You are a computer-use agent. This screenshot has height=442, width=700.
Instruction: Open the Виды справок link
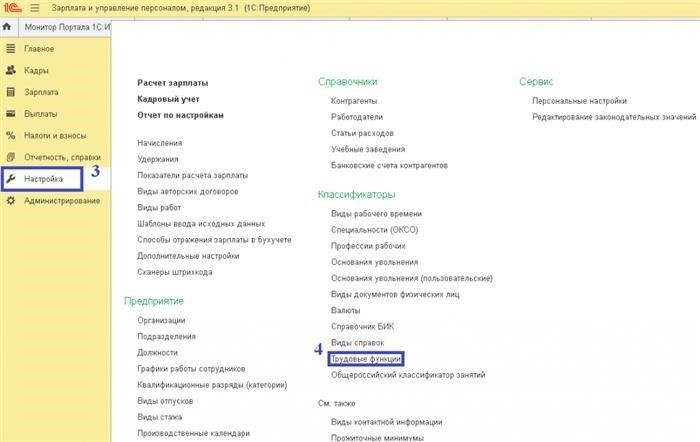[x=357, y=342]
